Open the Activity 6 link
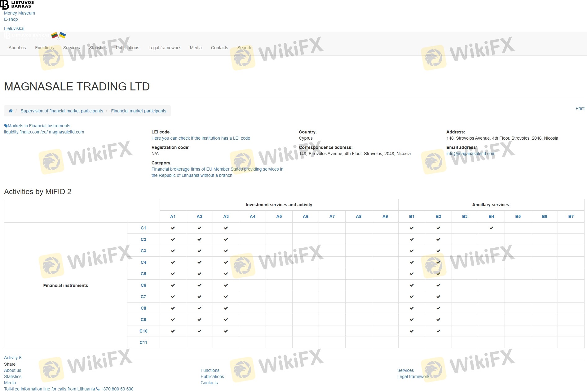Screen dimensions: 587x392 (x=13, y=358)
